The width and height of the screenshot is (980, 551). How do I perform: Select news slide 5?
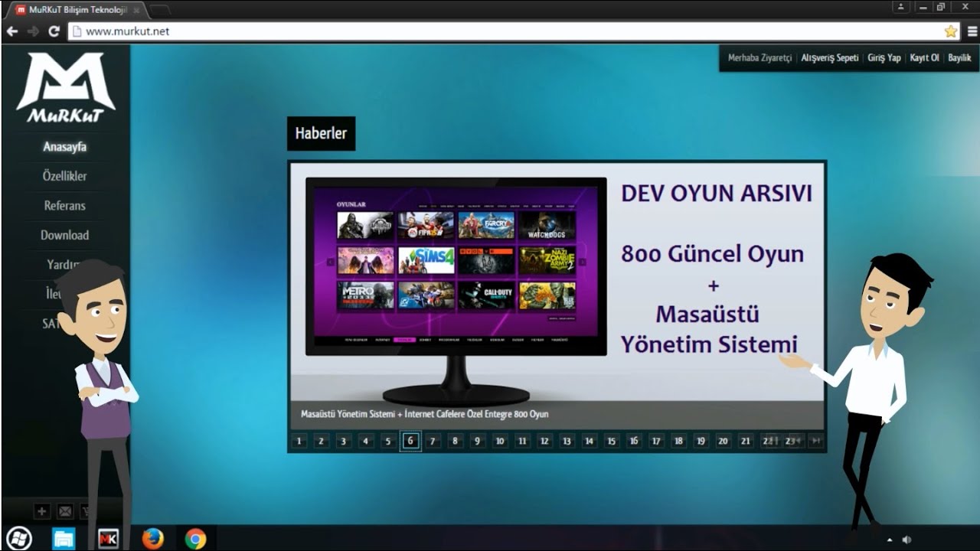point(388,441)
